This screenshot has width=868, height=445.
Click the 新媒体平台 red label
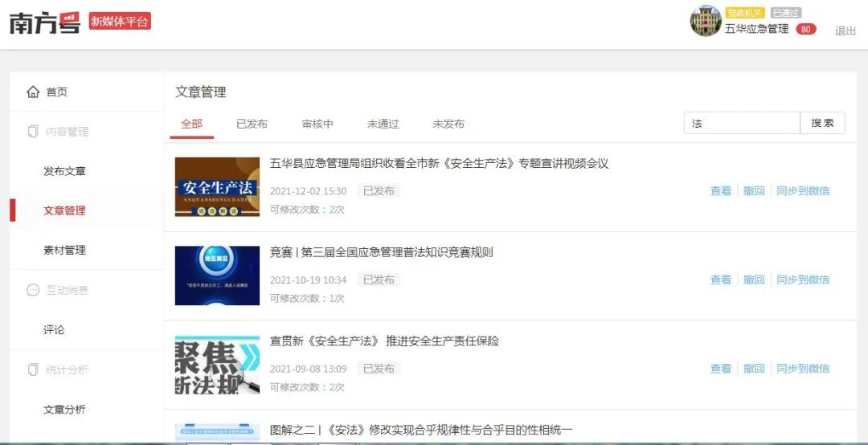coord(120,21)
